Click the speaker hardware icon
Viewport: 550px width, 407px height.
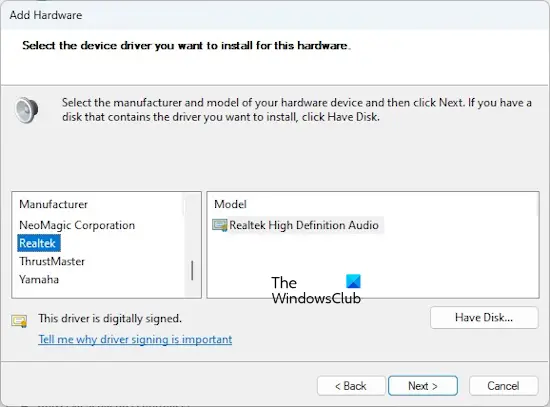pos(27,110)
